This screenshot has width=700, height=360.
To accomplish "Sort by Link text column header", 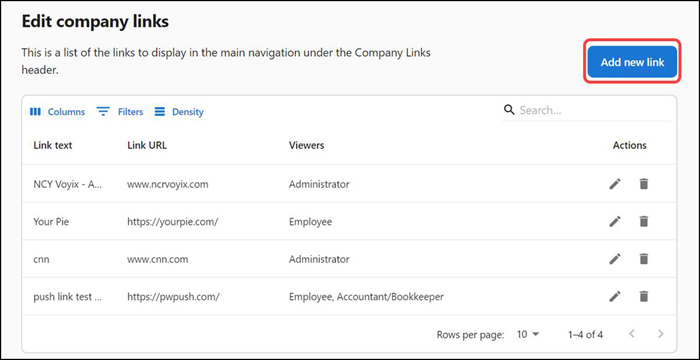I will coord(53,145).
